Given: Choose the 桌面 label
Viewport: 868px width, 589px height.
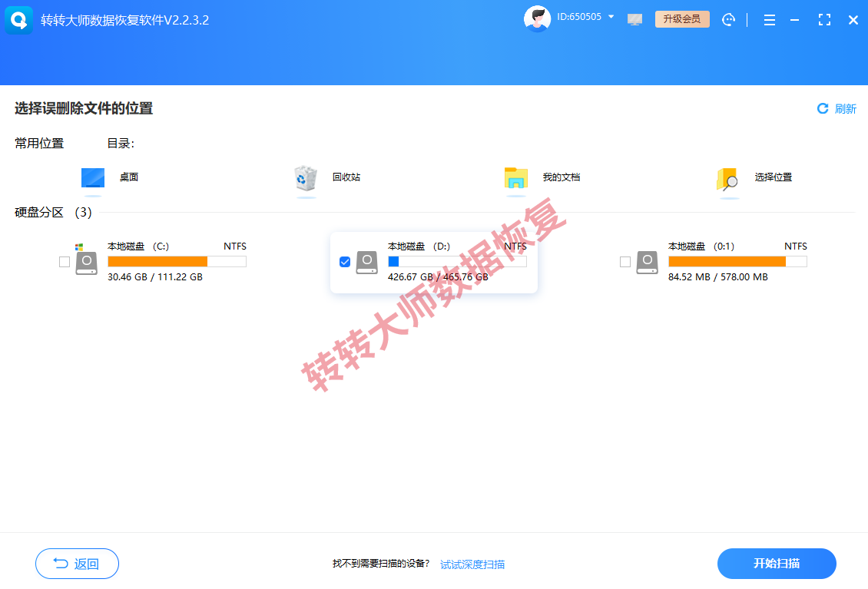Looking at the screenshot, I should pyautogui.click(x=129, y=177).
